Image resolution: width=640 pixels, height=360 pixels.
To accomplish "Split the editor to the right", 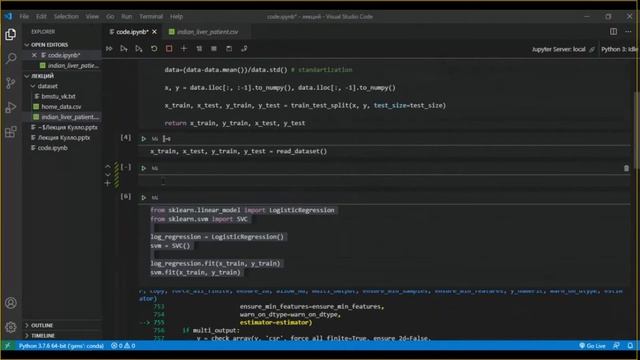I will (x=613, y=31).
